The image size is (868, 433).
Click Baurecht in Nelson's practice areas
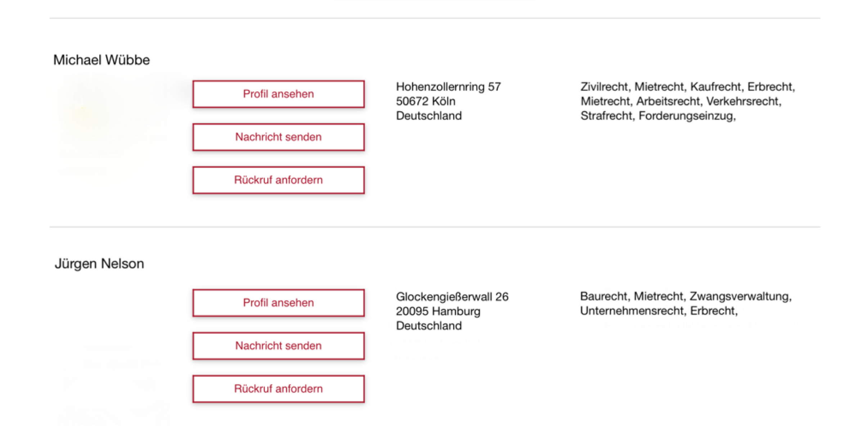coord(603,296)
